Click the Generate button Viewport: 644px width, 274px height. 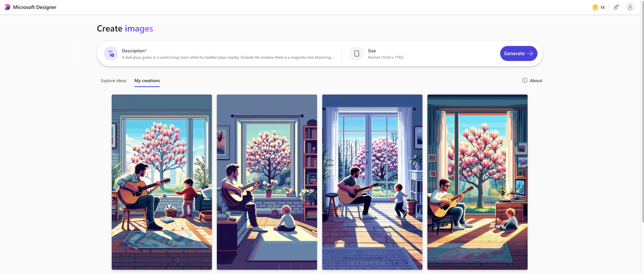point(519,53)
